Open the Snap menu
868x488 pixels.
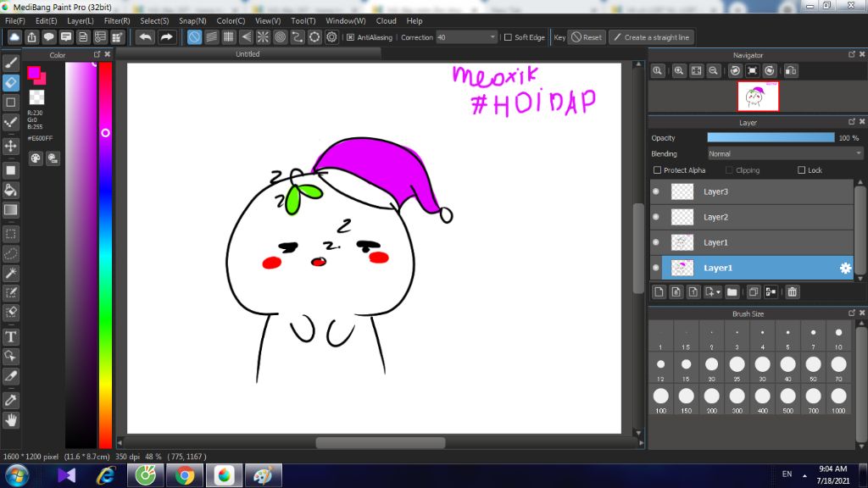coord(192,21)
